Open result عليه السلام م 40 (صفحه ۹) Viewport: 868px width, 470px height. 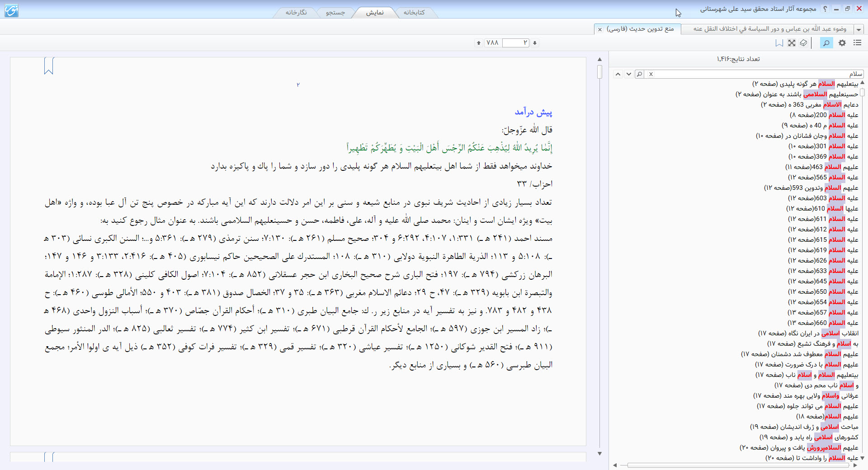coord(820,126)
